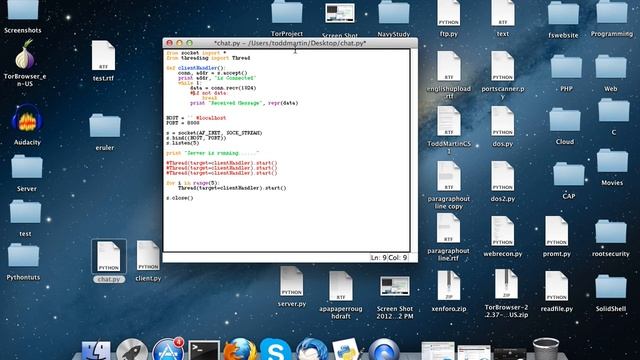Screen dimensions: 640x360
Task: Click the chat.py window title bar
Action: tap(290, 43)
